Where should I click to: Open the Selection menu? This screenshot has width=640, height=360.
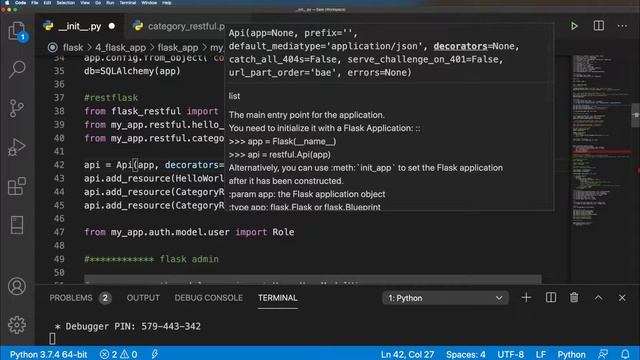[66, 3]
